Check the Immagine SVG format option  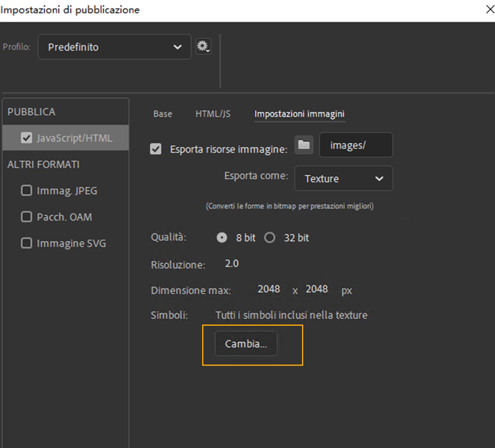(x=27, y=243)
